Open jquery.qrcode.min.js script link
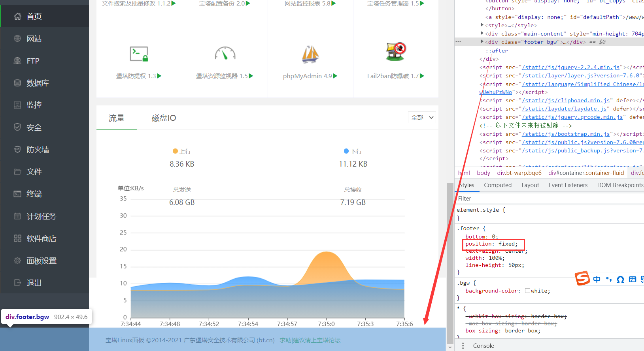The image size is (644, 351). [572, 117]
